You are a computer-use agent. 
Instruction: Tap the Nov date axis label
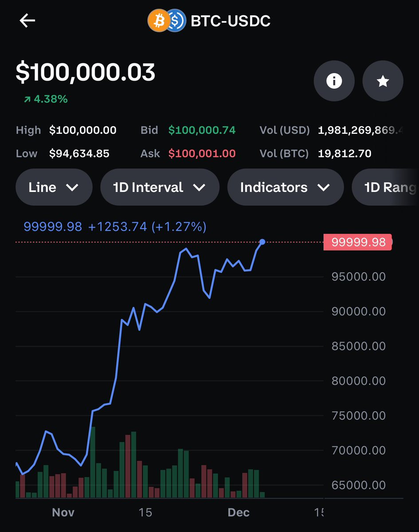pyautogui.click(x=63, y=512)
